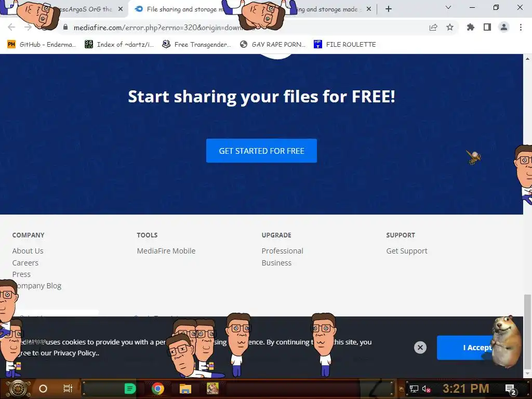
Task: Open the Careers footer link
Action: click(x=25, y=262)
